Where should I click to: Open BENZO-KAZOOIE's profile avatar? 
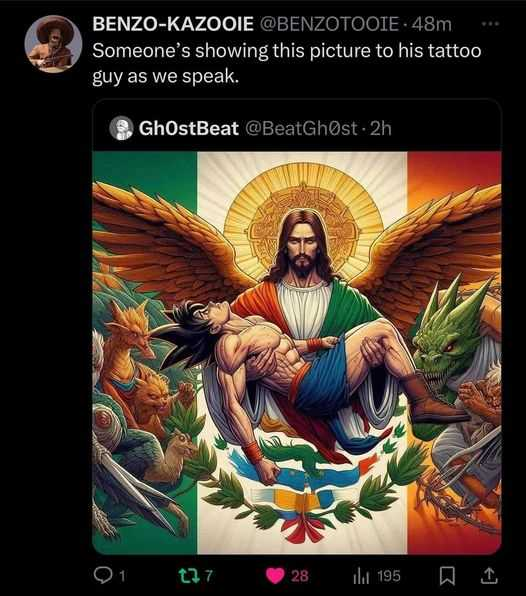(x=53, y=43)
